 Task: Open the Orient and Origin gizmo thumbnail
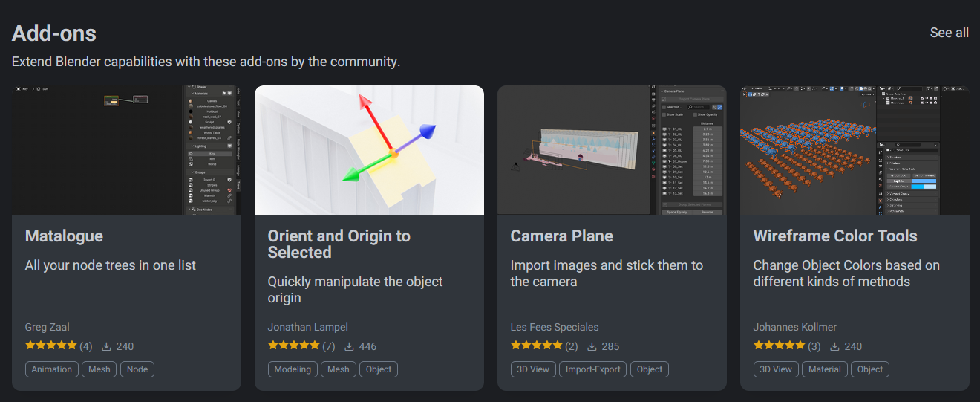click(369, 150)
